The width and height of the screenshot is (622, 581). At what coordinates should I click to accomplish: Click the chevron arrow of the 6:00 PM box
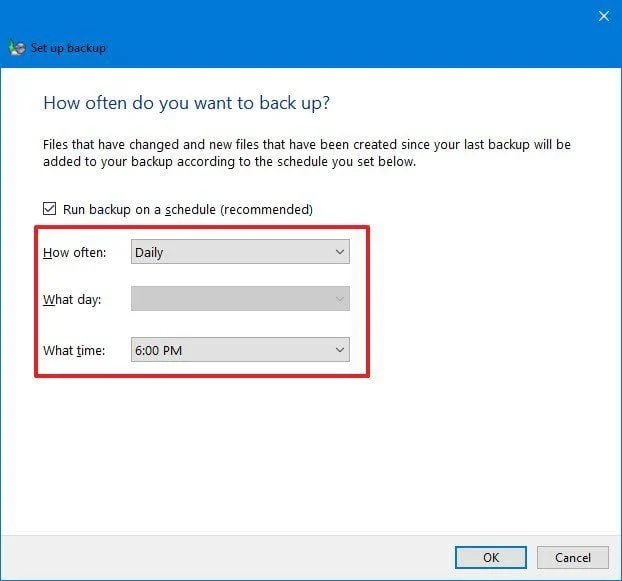click(340, 350)
